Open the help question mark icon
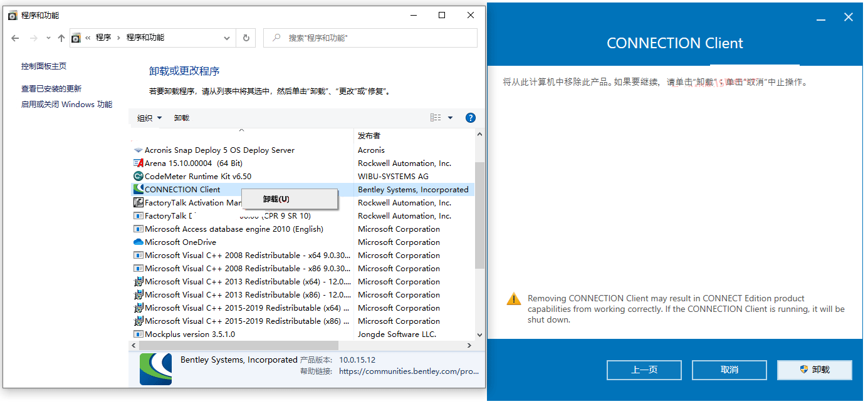 pos(470,117)
